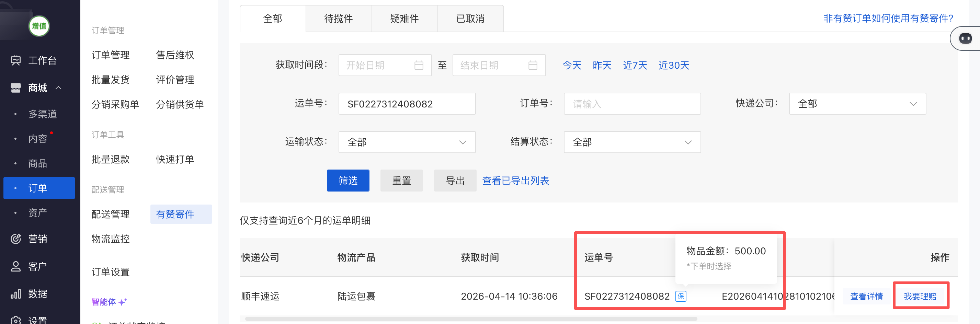The image size is (980, 324).
Task: Switch to the 待揽件 tab
Action: coord(338,19)
